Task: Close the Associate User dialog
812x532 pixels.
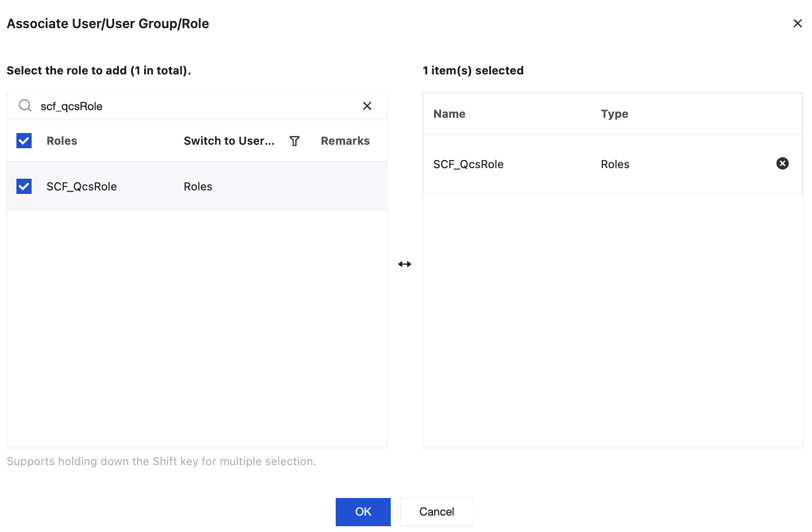Action: pyautogui.click(x=797, y=23)
